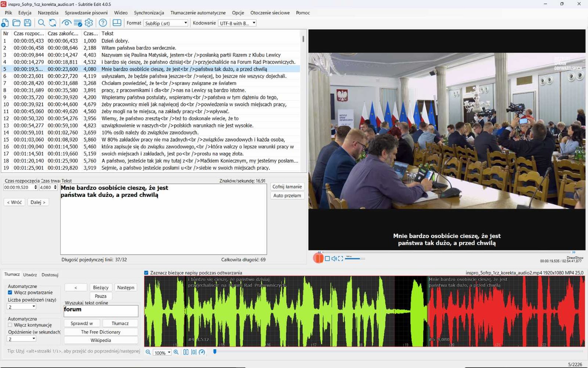This screenshot has width=588, height=368.
Task: Switch to the Utwórz tab
Action: pyautogui.click(x=30, y=275)
